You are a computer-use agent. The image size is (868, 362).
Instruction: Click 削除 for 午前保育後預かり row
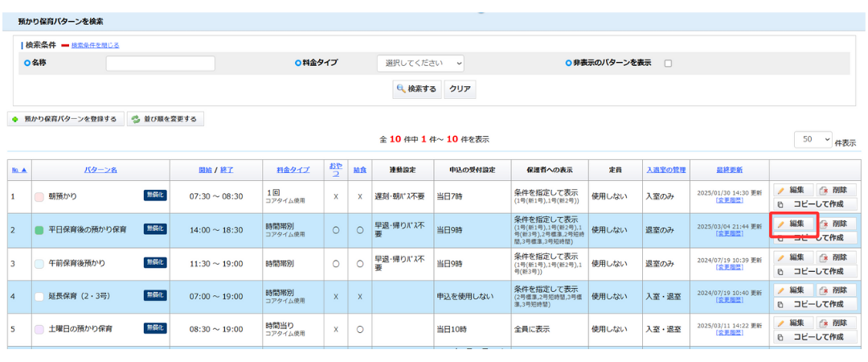point(837,257)
